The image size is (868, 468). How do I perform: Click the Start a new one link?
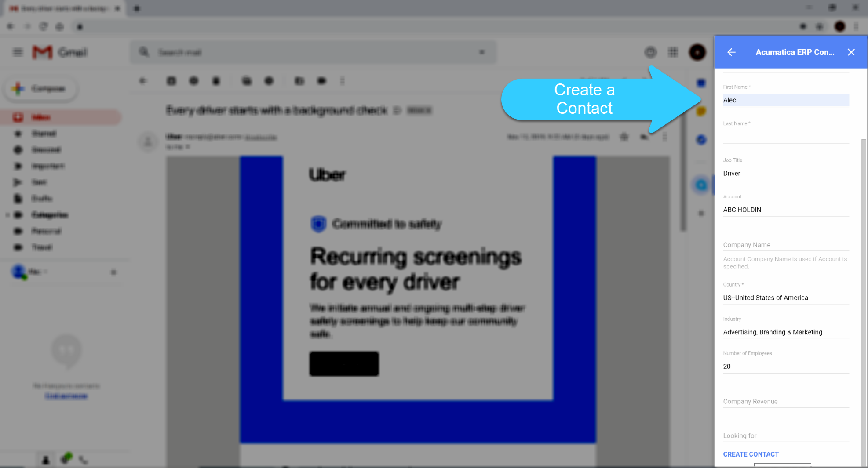click(x=66, y=396)
